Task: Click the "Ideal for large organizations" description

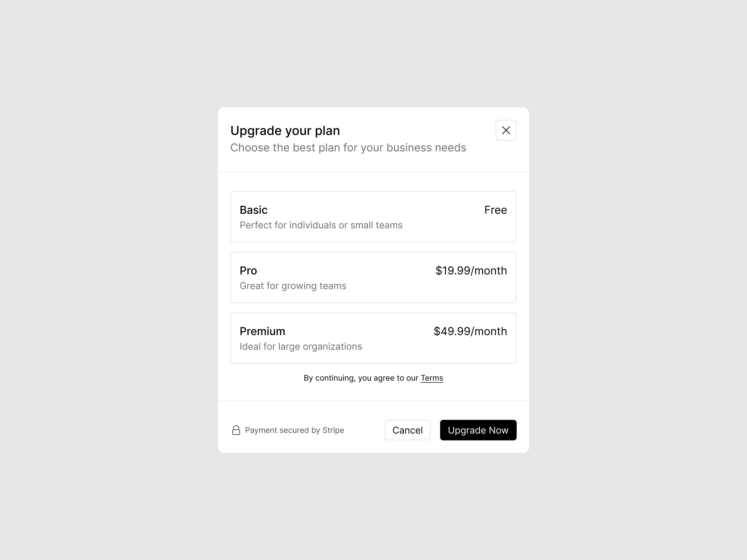Action: [x=301, y=347]
